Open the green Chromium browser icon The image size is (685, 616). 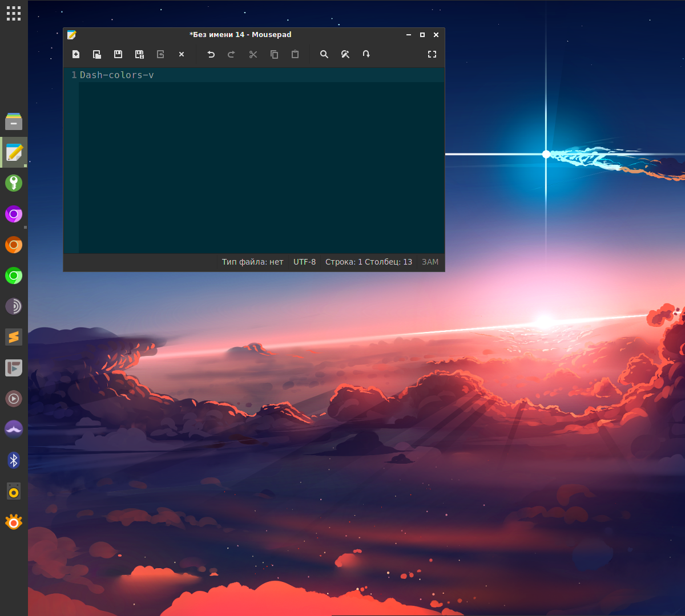[14, 275]
